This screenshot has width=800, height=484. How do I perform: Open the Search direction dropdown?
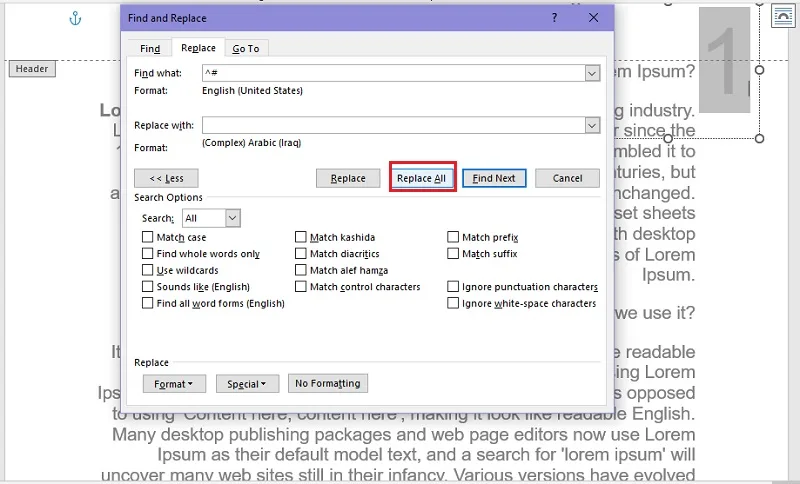point(232,218)
